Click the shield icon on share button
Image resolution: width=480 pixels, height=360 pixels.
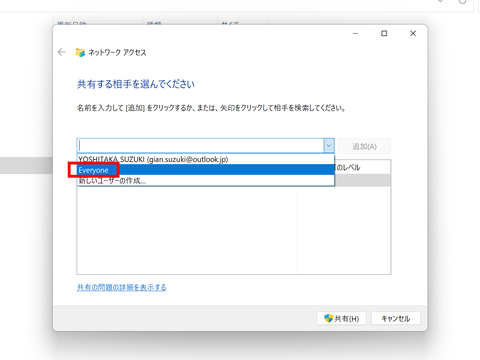(x=328, y=318)
